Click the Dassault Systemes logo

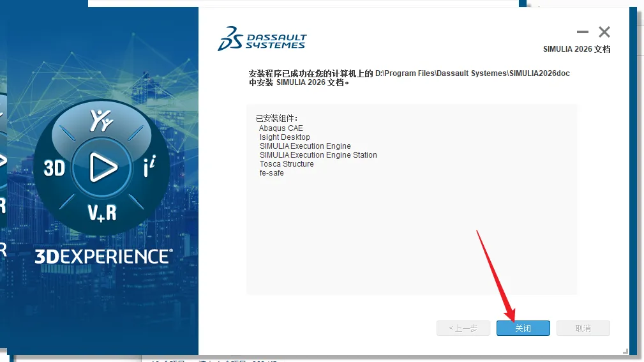[262, 38]
